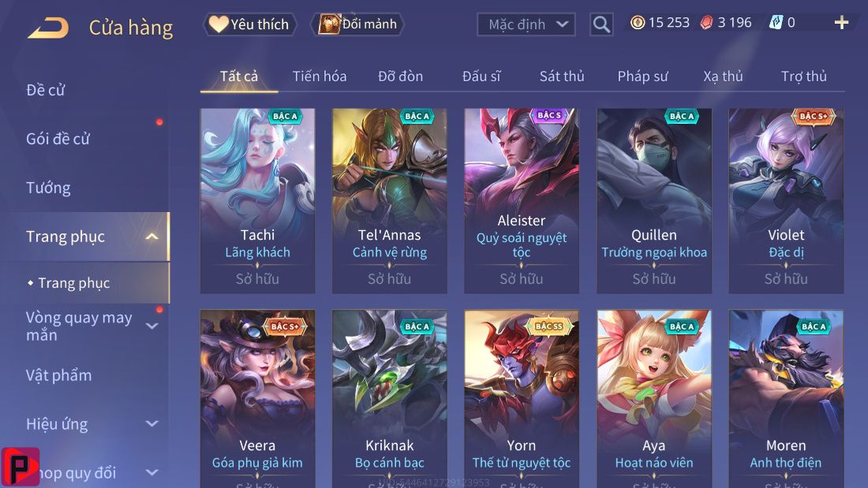Click the gold coin currency icon
This screenshot has height=488, width=868.
pyautogui.click(x=638, y=23)
